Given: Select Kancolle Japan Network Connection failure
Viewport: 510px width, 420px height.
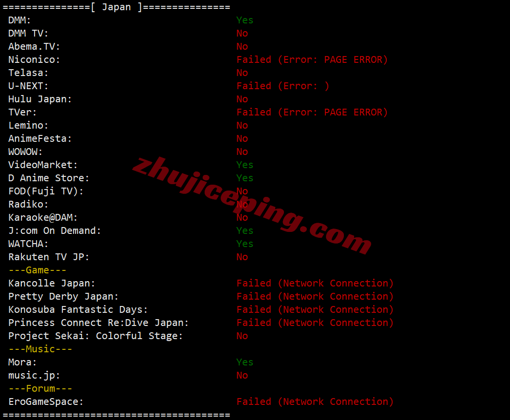Looking at the screenshot, I should click(x=315, y=284).
